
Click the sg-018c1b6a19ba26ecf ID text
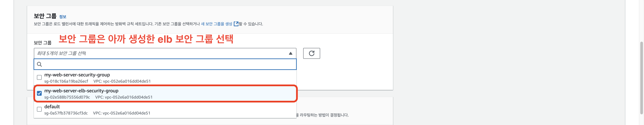[x=66, y=81]
